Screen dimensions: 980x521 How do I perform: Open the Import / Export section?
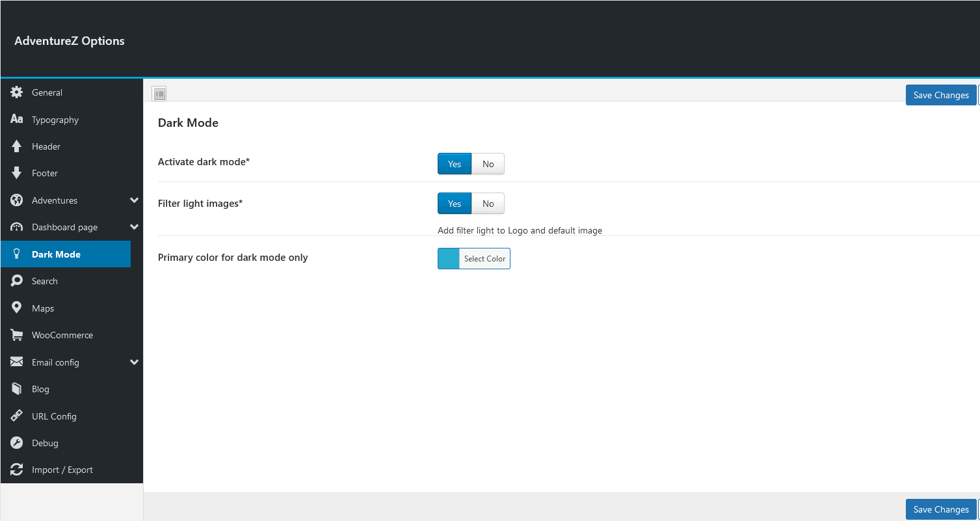(72, 470)
